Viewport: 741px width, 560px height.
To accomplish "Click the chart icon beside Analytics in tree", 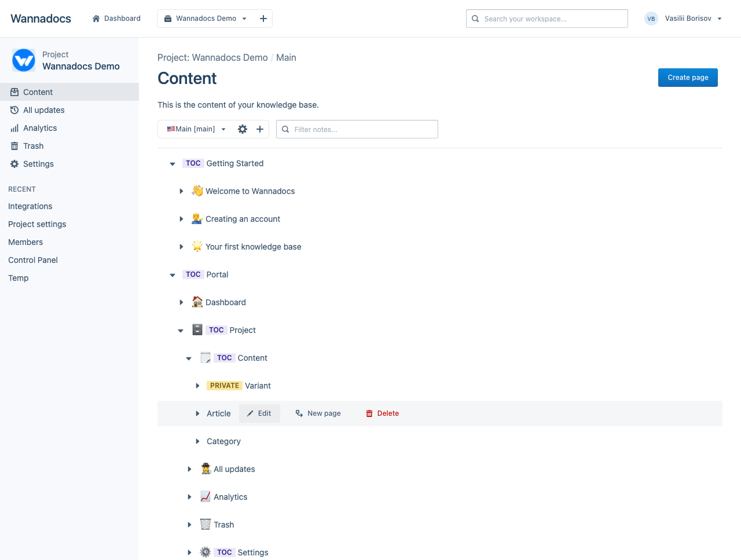I will point(206,496).
